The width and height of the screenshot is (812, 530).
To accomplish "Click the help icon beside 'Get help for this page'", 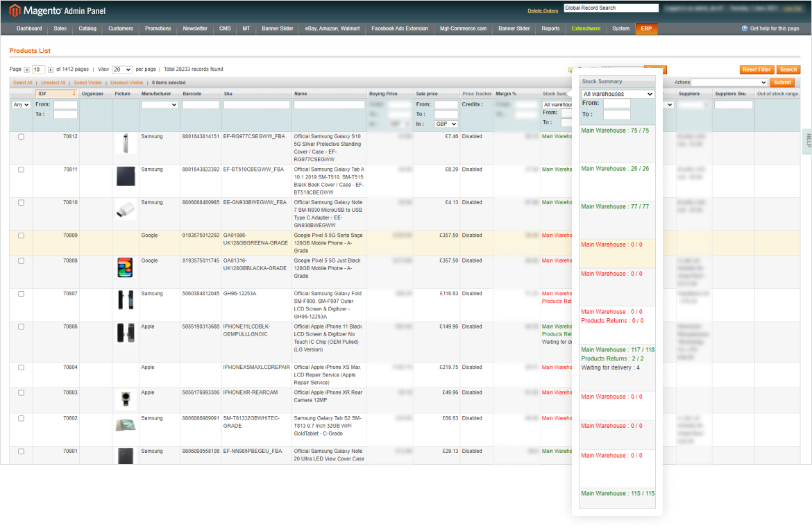I will pyautogui.click(x=745, y=28).
